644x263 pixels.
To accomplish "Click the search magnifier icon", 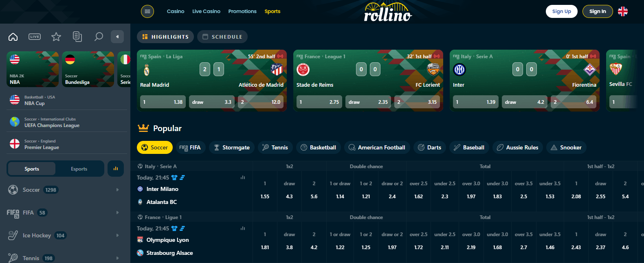I will click(x=99, y=37).
